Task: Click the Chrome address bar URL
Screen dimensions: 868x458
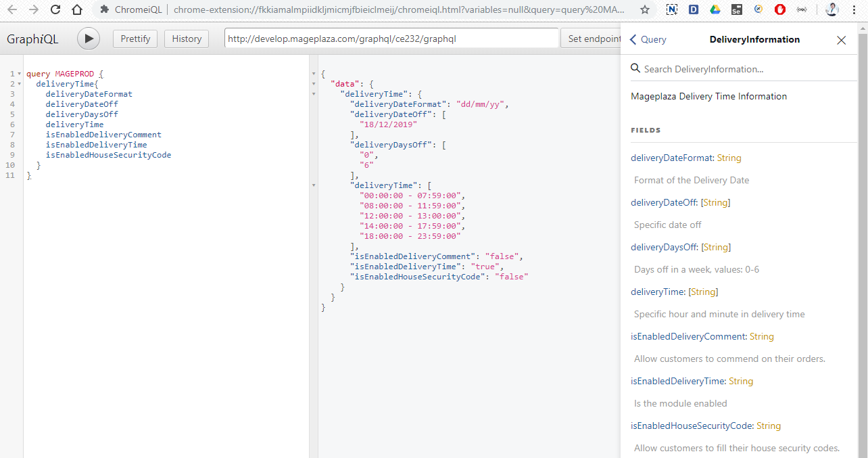Action: (x=399, y=10)
